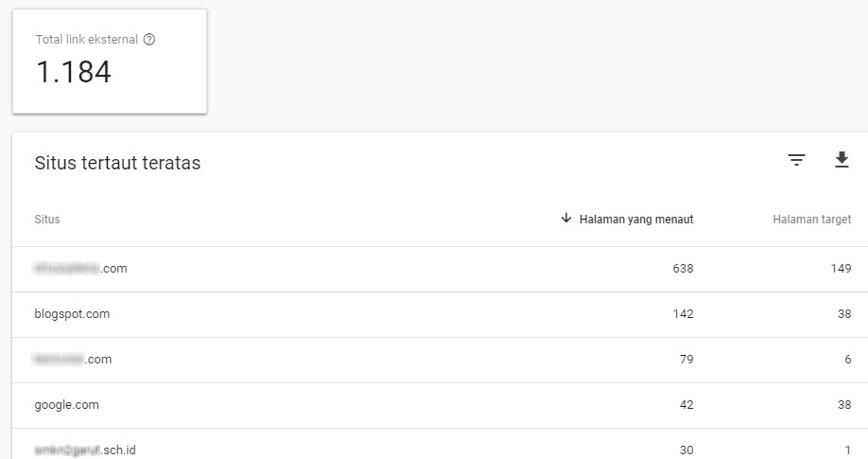
Task: Open the blogspot.com row
Action: pos(440,314)
